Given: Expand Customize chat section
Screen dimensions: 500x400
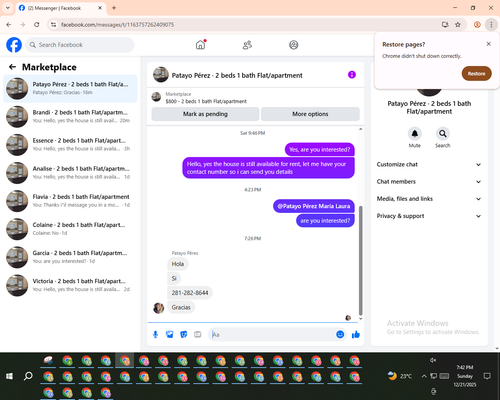Looking at the screenshot, I should pyautogui.click(x=429, y=164).
